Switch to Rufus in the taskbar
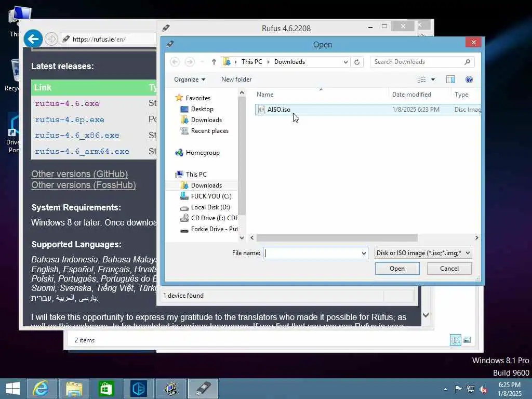 pos(203,389)
